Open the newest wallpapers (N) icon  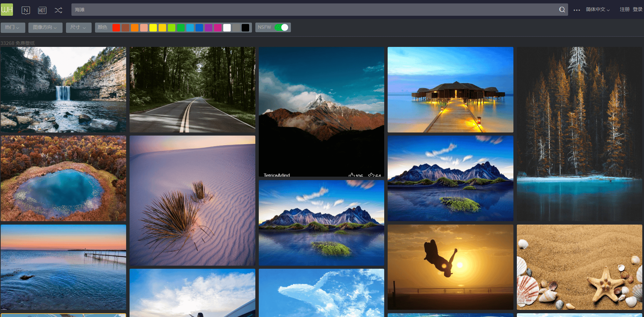coord(26,10)
